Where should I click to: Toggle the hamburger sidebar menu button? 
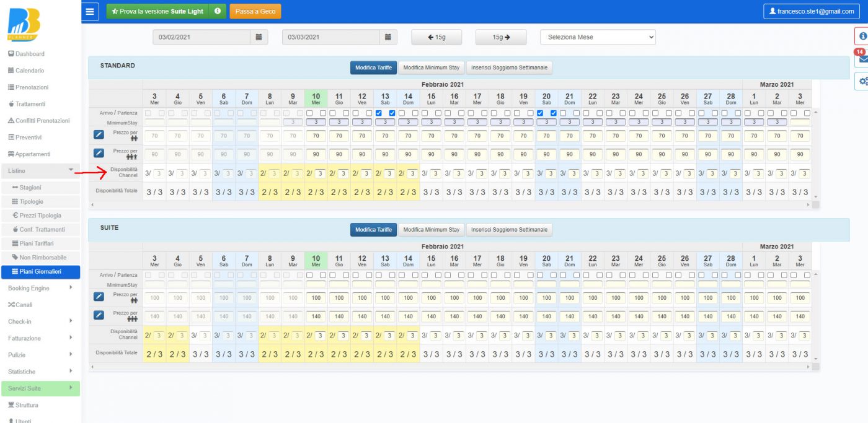coord(91,11)
